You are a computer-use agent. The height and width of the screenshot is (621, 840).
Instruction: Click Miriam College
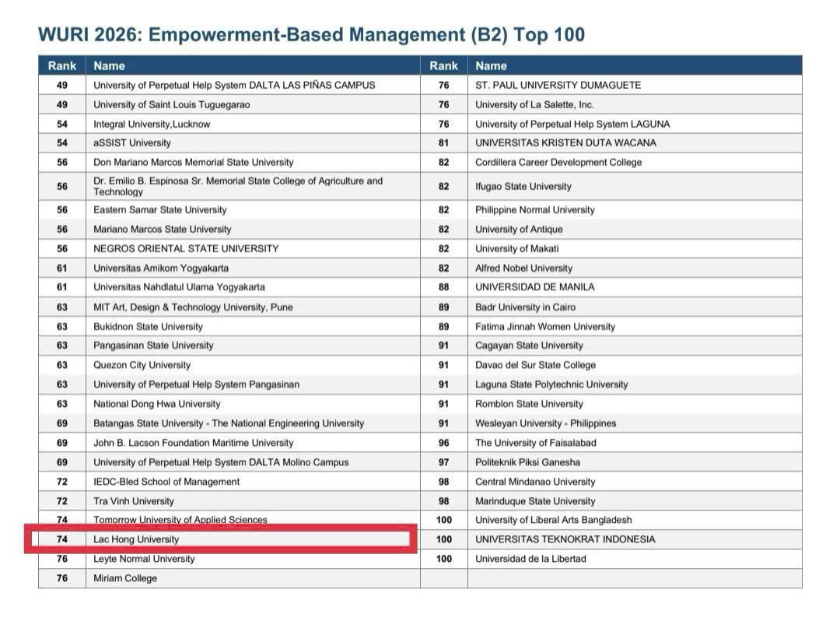pos(125,578)
